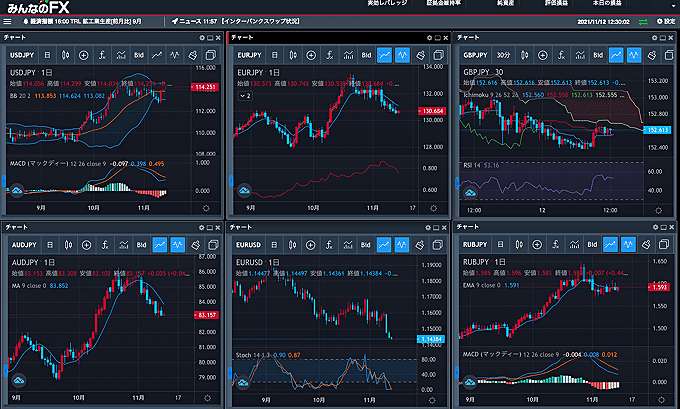Toggle Bid price in USDJPY chart
680x409 pixels.
[139, 55]
